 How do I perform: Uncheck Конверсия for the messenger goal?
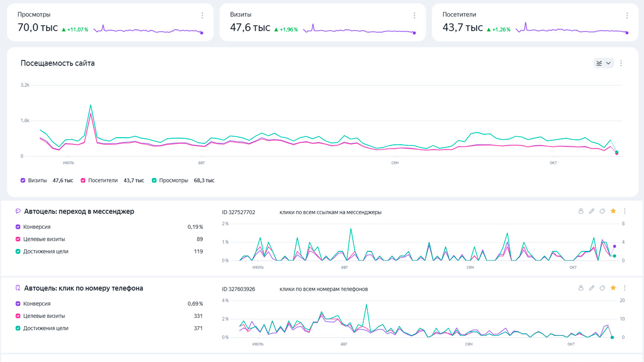18,227
